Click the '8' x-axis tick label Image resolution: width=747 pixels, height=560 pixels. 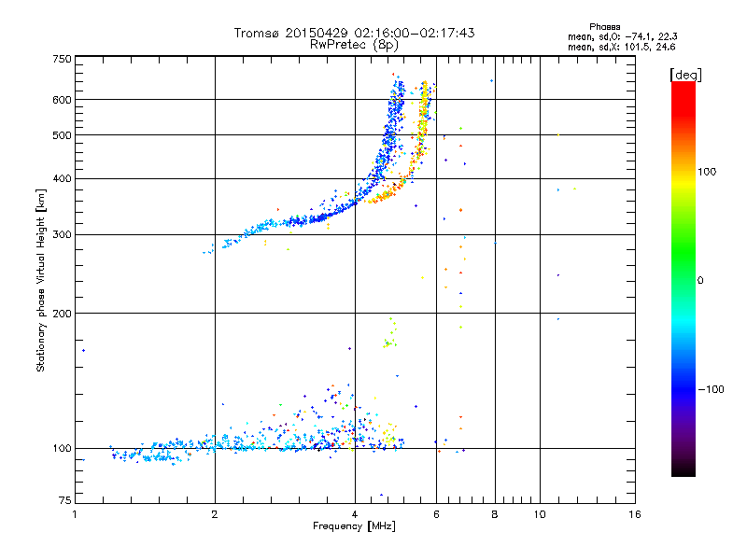coord(495,514)
